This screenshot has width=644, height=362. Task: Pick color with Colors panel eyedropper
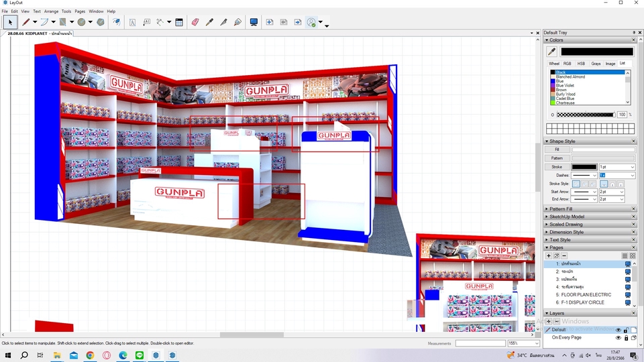[x=551, y=52]
